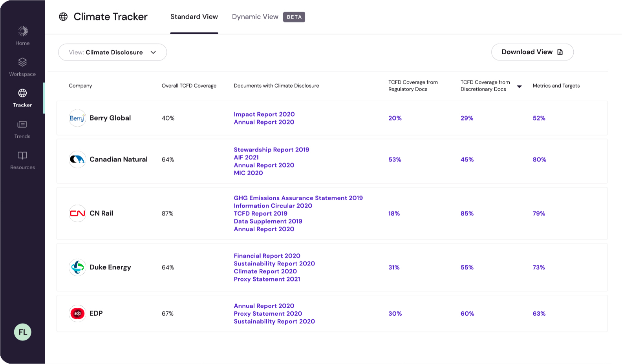Expand the View: Climate Disclosure dropdown
This screenshot has height=364, width=622.
pos(112,52)
